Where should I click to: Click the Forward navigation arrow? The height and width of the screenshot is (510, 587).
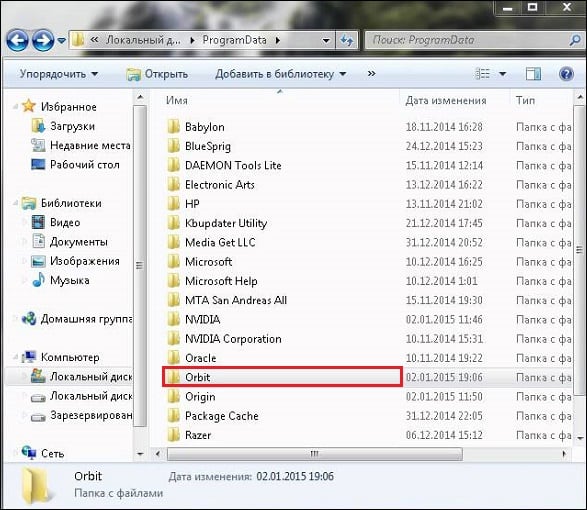tap(43, 40)
